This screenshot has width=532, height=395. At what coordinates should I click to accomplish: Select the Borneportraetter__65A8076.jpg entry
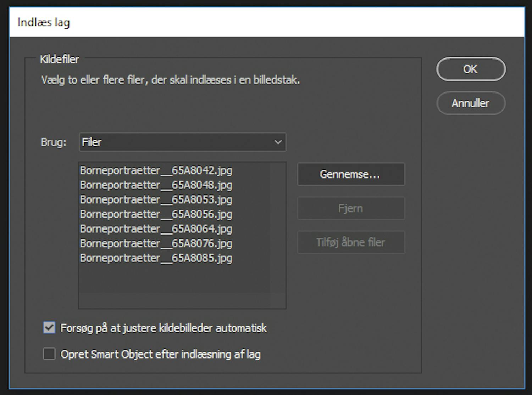156,243
